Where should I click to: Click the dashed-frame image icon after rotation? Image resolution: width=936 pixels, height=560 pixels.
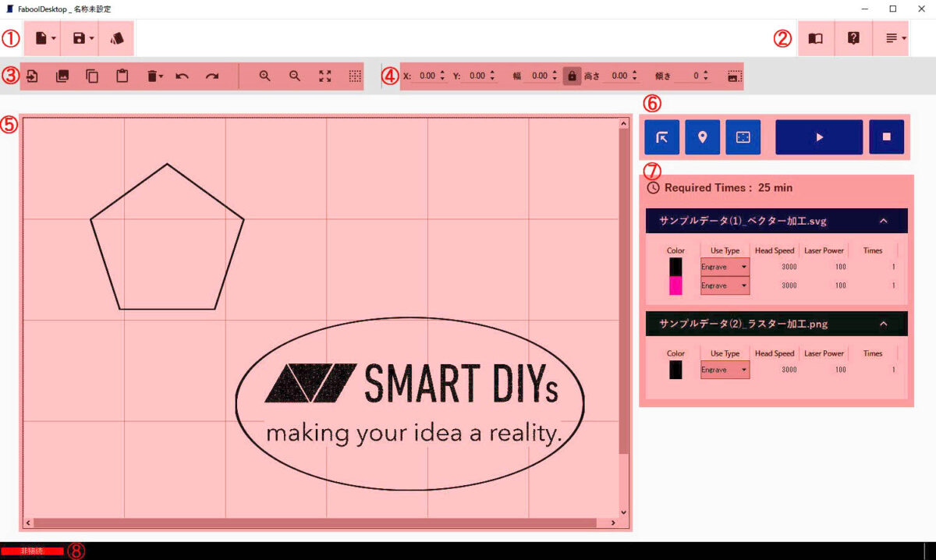[x=734, y=76]
